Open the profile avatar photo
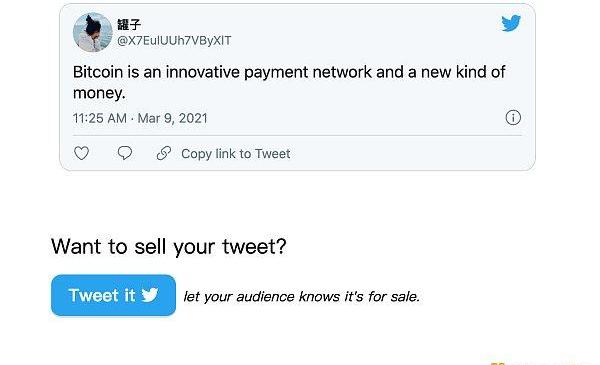Image resolution: width=600 pixels, height=365 pixels. point(92,32)
